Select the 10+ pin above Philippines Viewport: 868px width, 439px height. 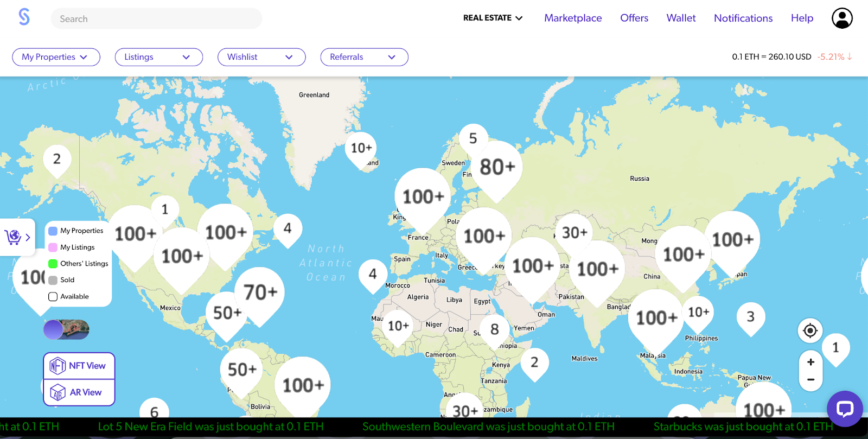point(698,314)
